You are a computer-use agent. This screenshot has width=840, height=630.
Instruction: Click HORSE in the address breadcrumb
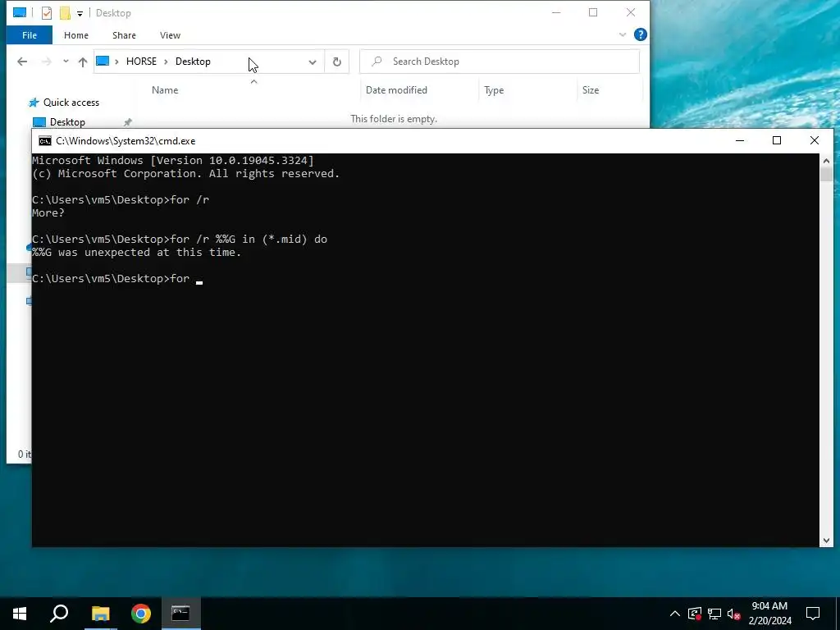tap(141, 62)
